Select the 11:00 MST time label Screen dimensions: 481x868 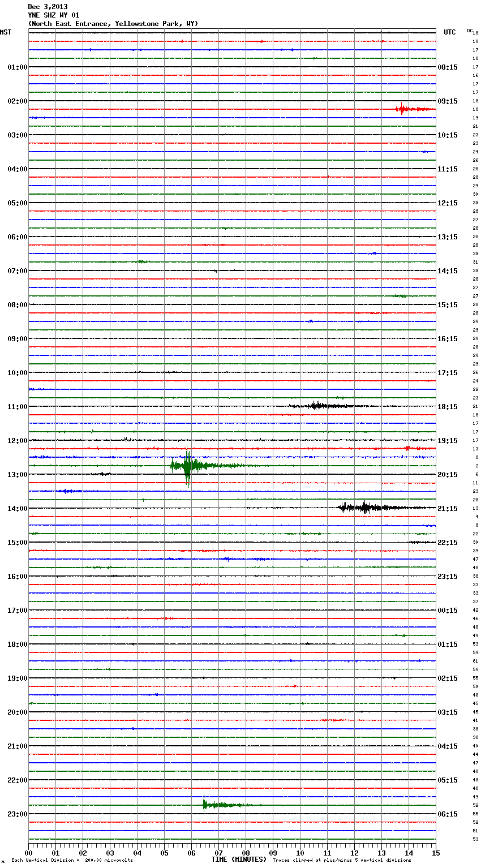pos(18,407)
